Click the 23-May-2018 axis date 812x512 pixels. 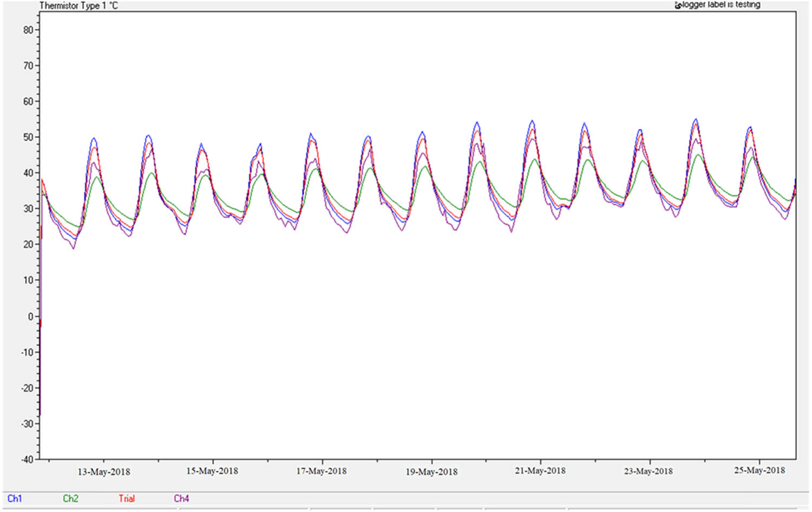[648, 471]
